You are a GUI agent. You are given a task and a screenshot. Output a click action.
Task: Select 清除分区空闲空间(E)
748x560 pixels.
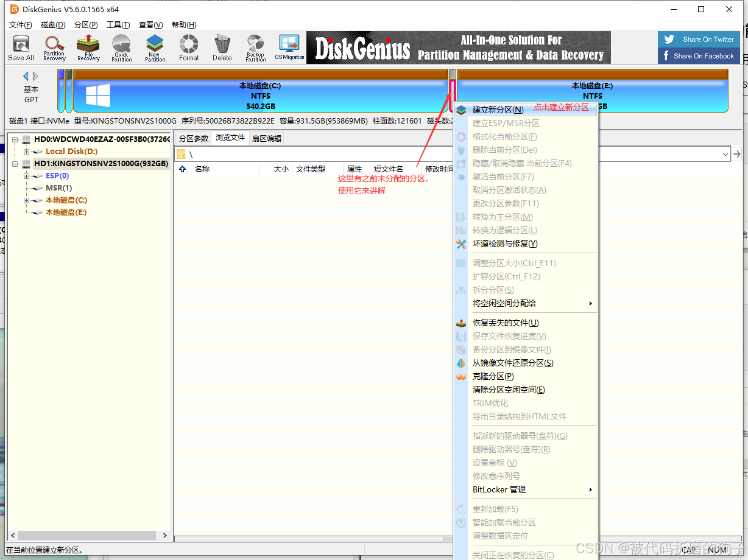(526, 390)
